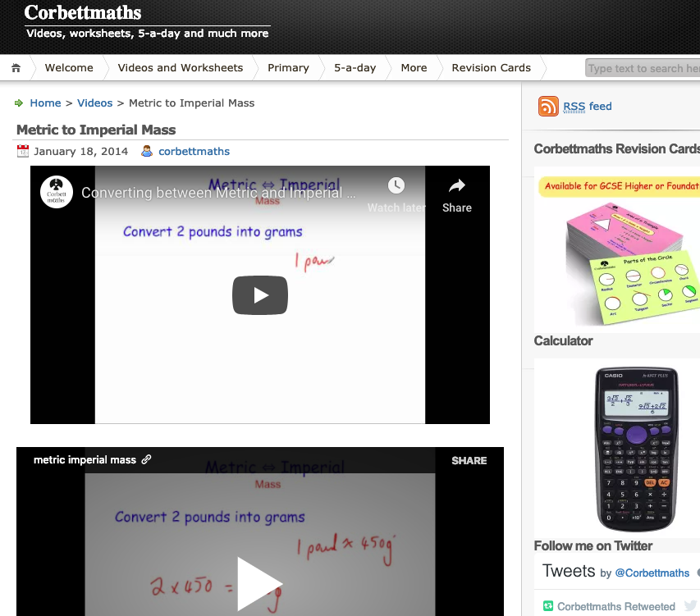Viewport: 700px width, 616px height.
Task: Click the home icon in the navigation bar
Action: (15, 68)
